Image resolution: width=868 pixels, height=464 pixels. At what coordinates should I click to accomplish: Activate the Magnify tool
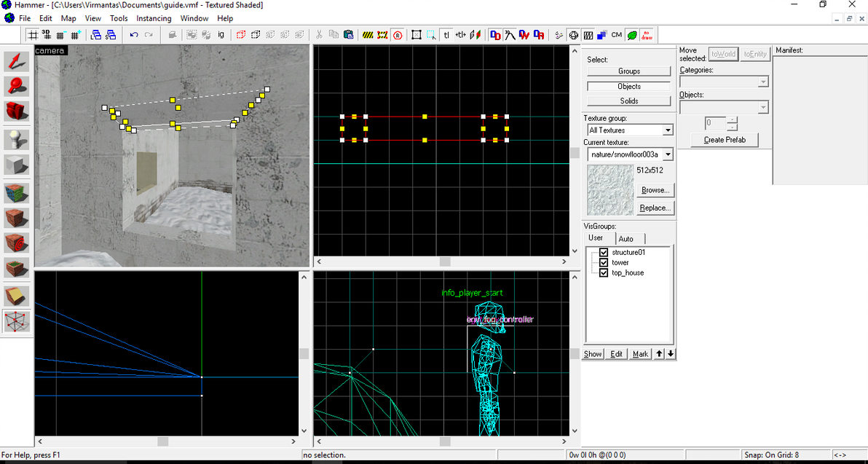[16, 86]
